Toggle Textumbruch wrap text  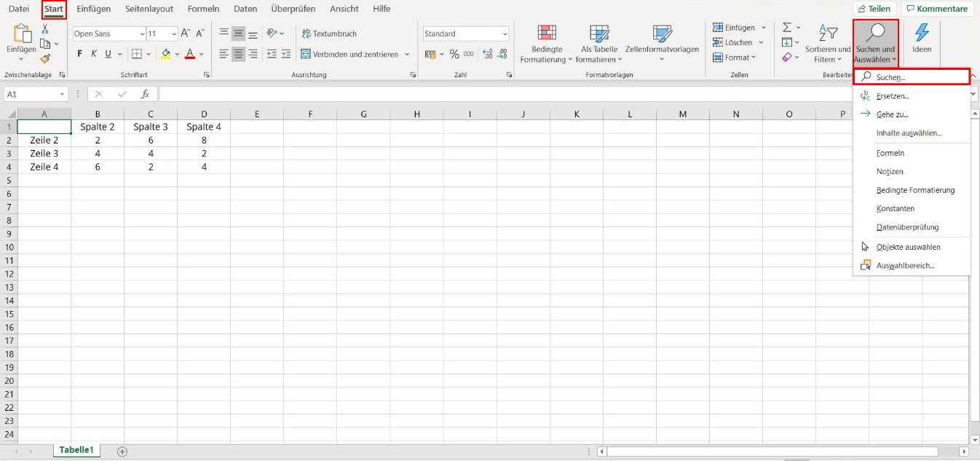coord(329,34)
